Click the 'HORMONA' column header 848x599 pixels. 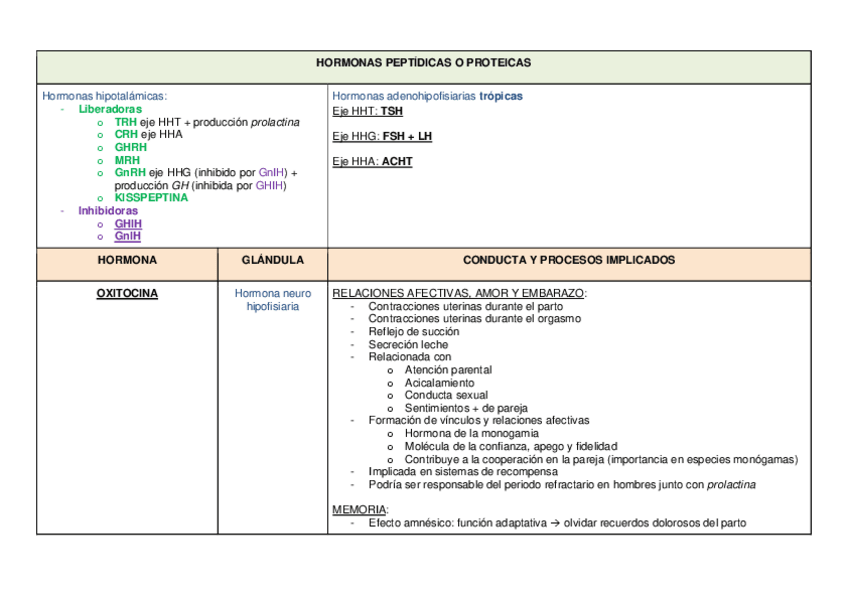[127, 260]
